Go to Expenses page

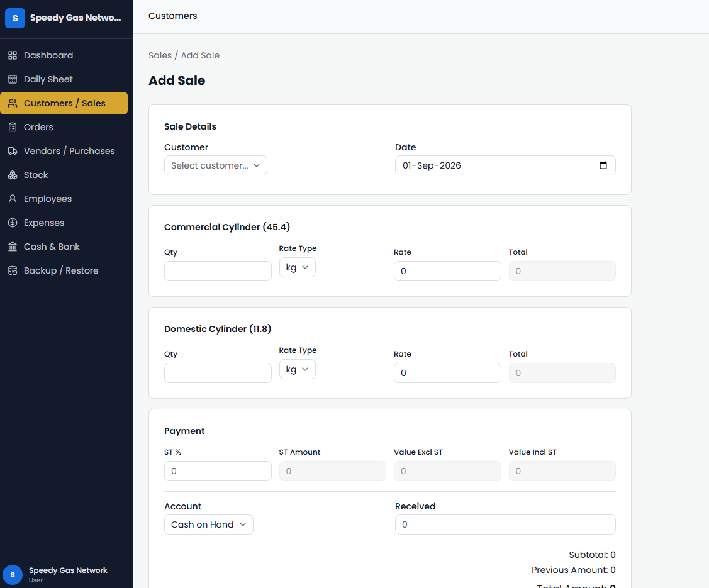point(64,223)
